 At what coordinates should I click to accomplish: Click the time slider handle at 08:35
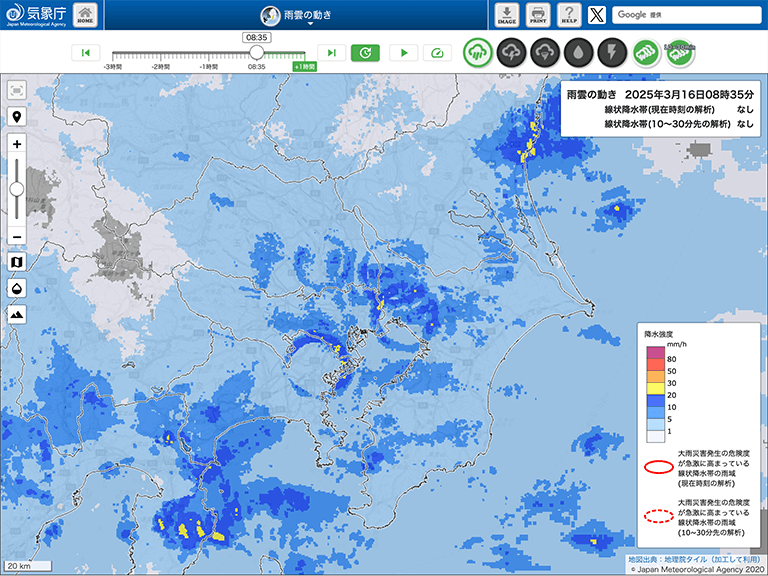(x=257, y=52)
